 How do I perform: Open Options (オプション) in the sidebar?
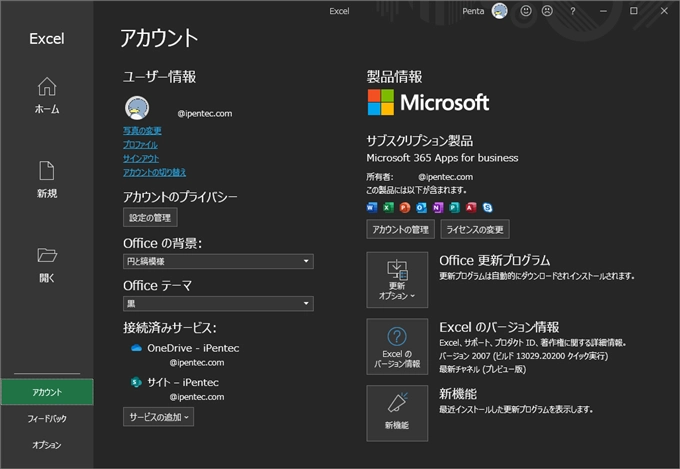tap(47, 445)
